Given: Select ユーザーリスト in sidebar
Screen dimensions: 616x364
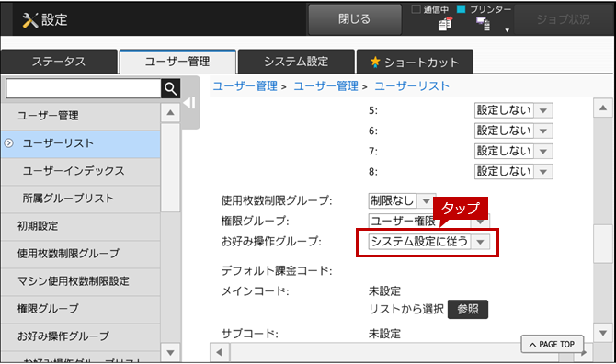Looking at the screenshot, I should click(81, 143).
